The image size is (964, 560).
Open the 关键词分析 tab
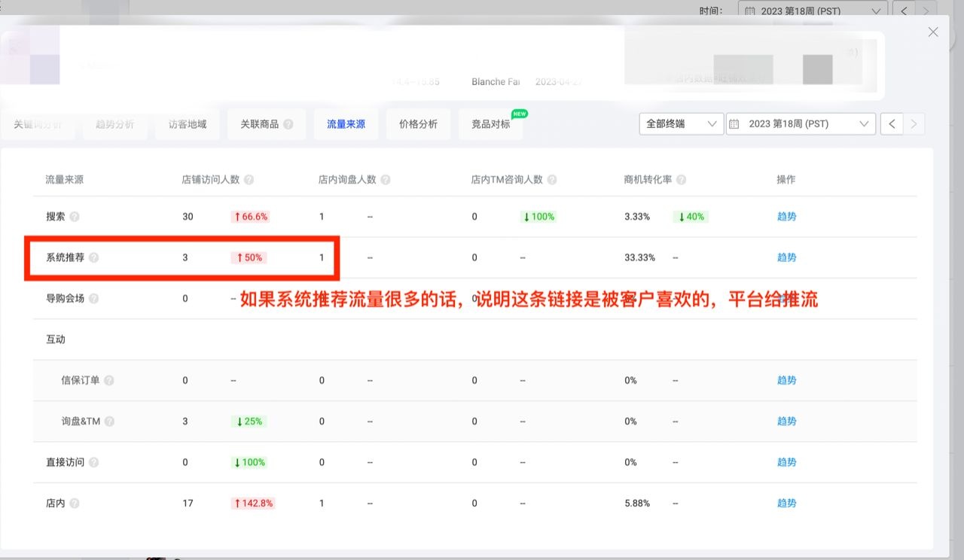point(38,124)
